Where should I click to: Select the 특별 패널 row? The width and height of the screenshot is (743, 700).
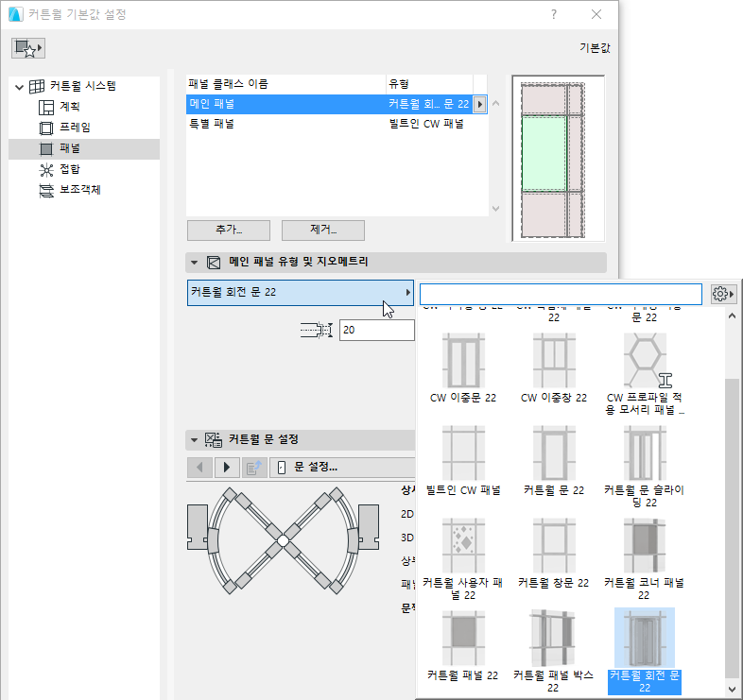pos(337,124)
